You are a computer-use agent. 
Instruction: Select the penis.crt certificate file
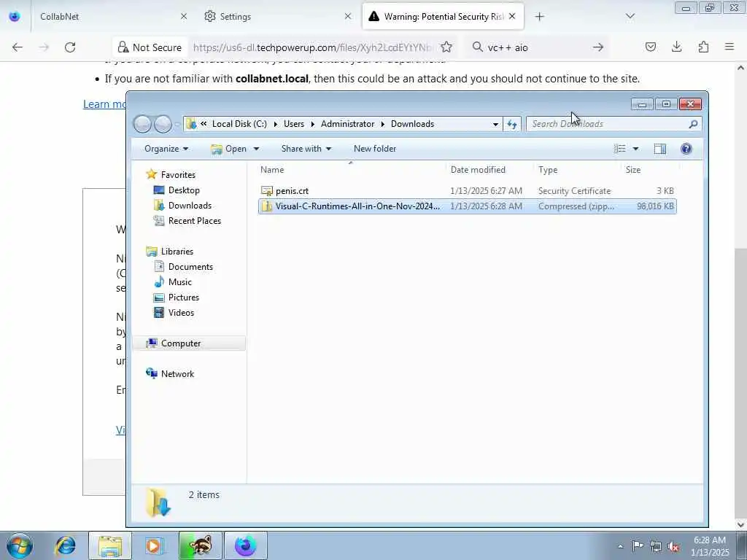pos(467,191)
